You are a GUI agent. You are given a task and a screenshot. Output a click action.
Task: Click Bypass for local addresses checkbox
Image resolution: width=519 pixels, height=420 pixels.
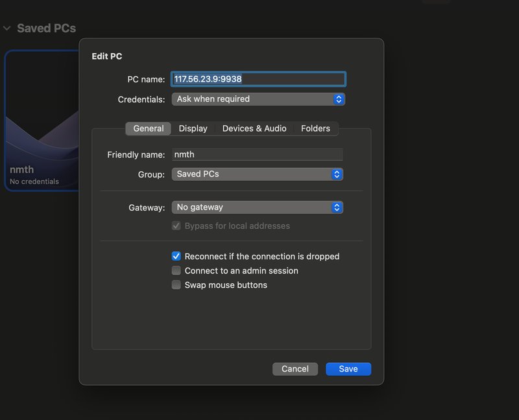176,226
